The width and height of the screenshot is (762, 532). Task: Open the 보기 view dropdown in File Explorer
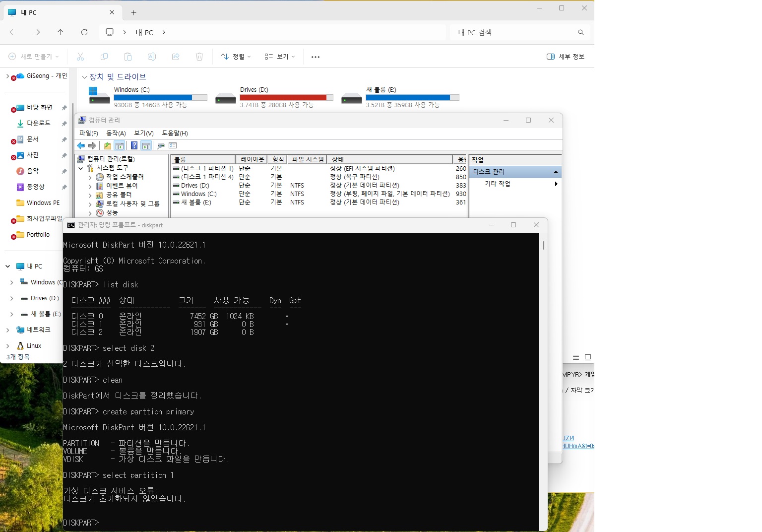(x=280, y=57)
